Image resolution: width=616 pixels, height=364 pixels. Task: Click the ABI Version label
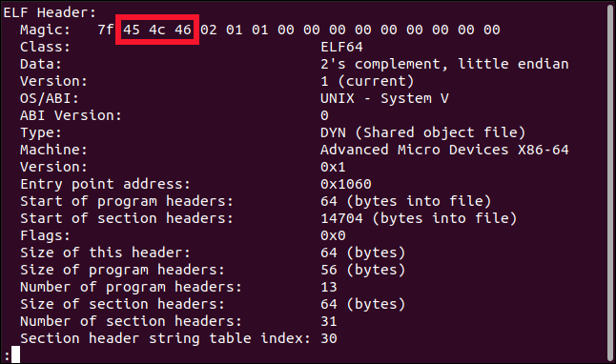tap(71, 115)
